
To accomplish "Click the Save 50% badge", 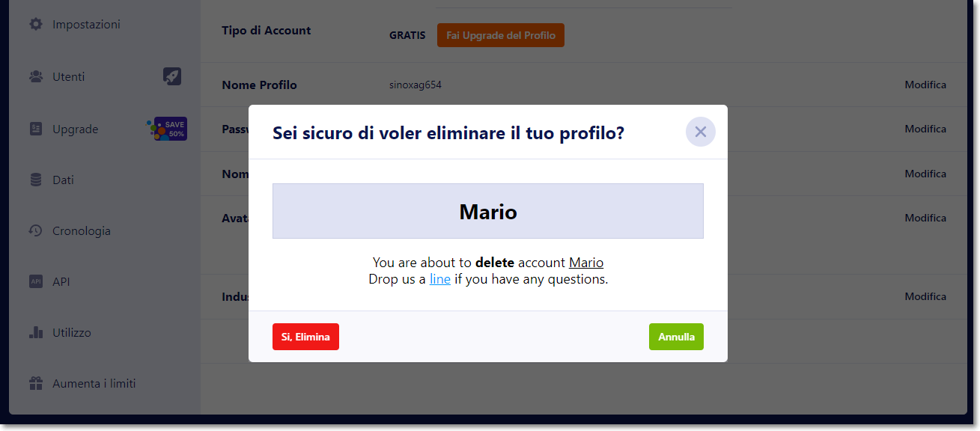I will tap(168, 129).
